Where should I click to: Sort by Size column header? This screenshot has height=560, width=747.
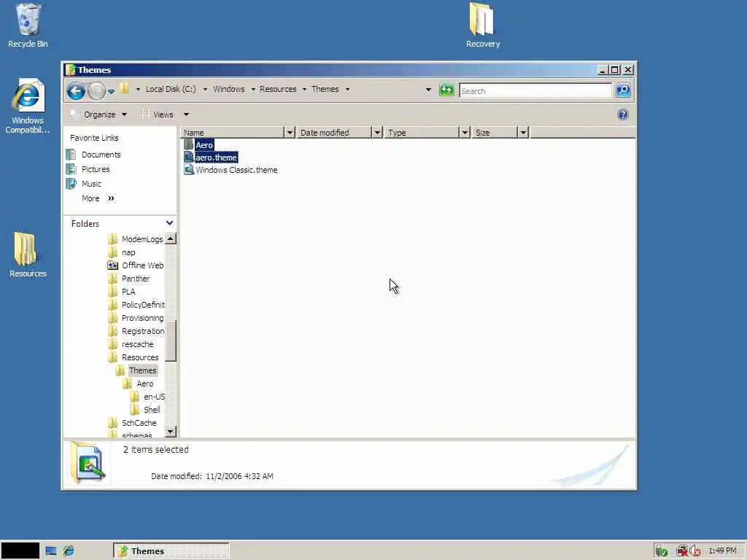495,133
